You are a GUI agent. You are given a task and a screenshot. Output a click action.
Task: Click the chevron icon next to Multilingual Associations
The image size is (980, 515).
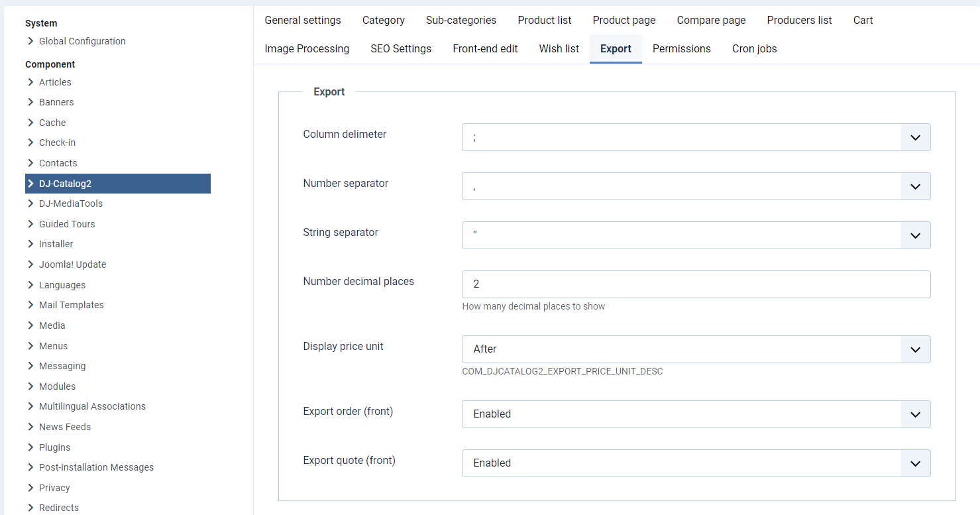[x=30, y=406]
